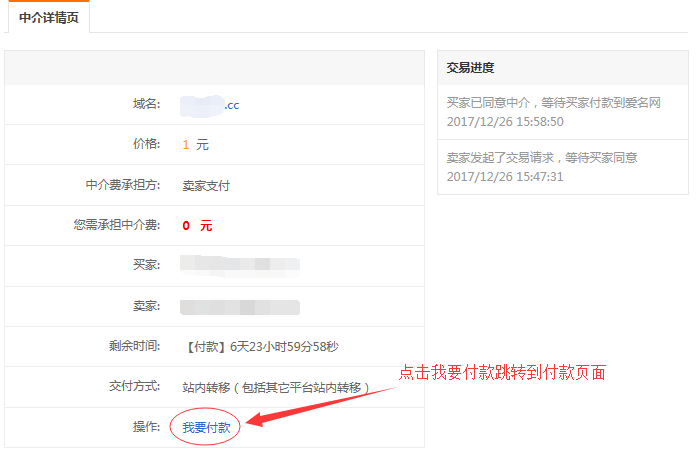Click the 操作 row label
The image size is (700, 460).
click(146, 427)
